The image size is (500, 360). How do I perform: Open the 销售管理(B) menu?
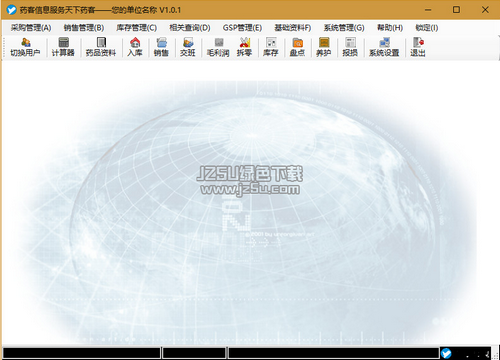click(x=84, y=28)
